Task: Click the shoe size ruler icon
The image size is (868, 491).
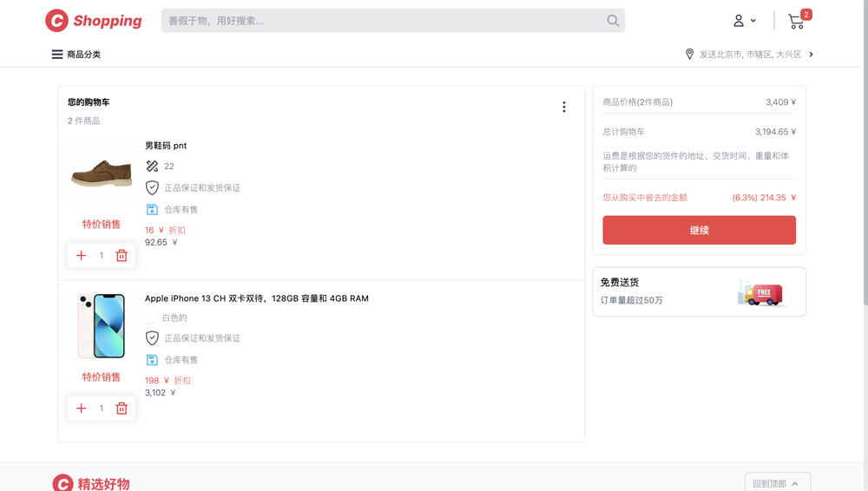Action: coord(152,166)
